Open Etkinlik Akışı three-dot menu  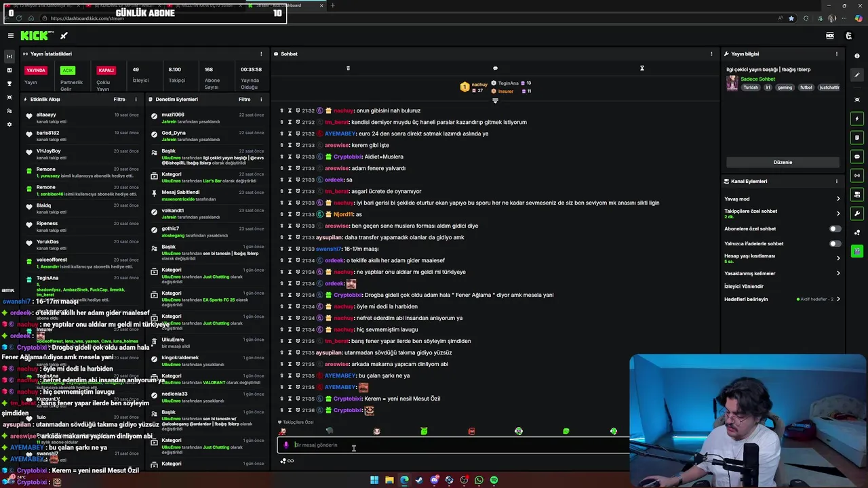pos(136,99)
